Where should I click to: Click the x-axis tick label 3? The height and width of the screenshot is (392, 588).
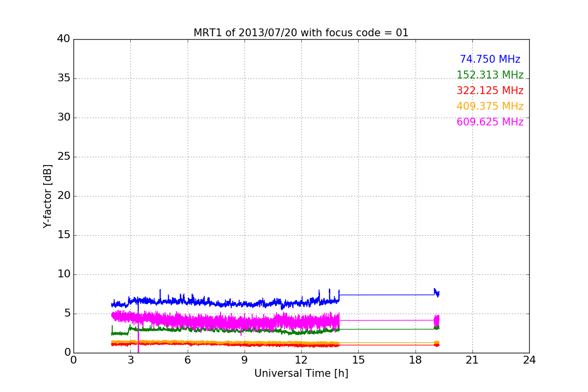tap(130, 360)
